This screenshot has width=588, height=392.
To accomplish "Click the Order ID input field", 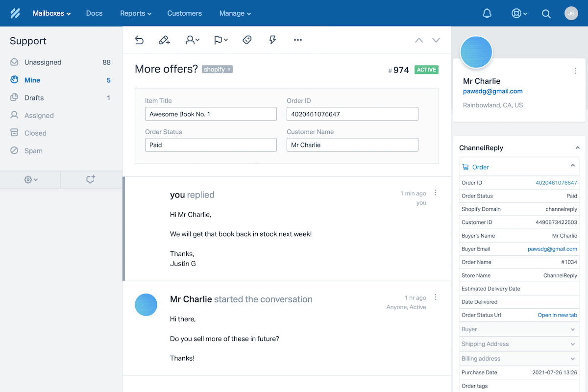I will [x=352, y=114].
